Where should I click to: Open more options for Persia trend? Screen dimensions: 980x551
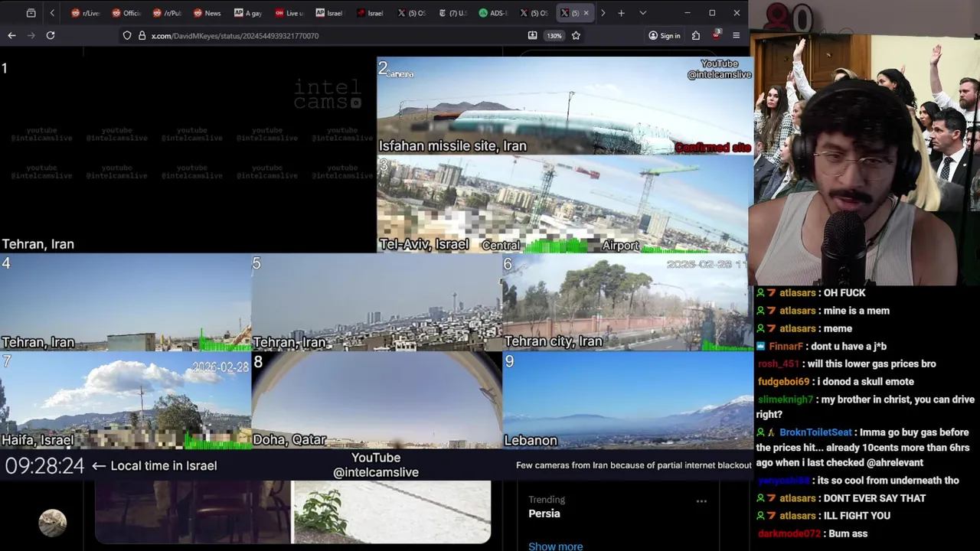point(701,501)
